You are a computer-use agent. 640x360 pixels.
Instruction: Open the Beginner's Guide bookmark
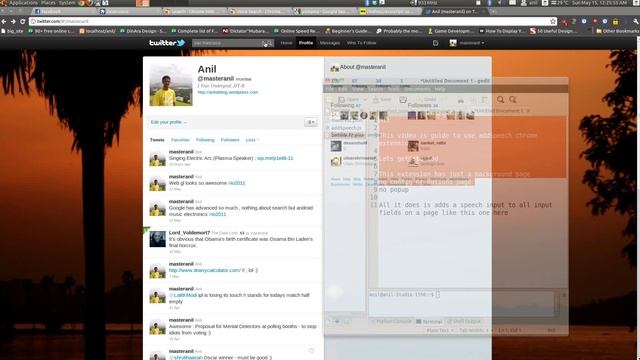click(348, 31)
